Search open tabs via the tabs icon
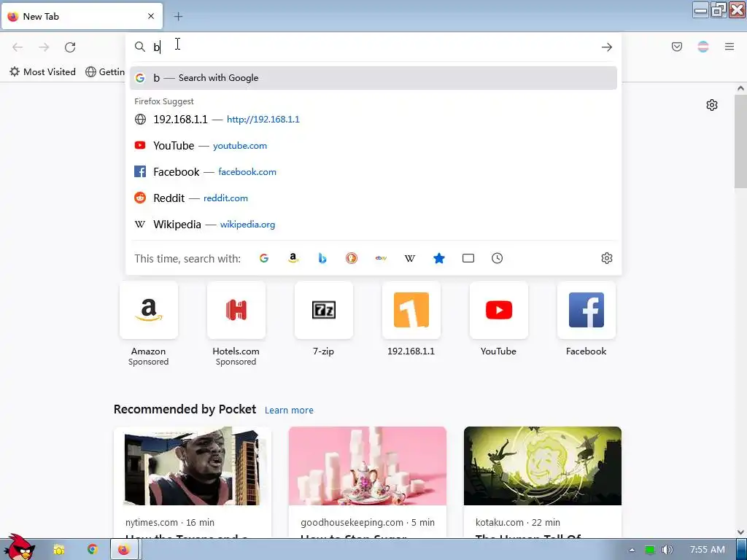The image size is (747, 560). click(x=468, y=258)
